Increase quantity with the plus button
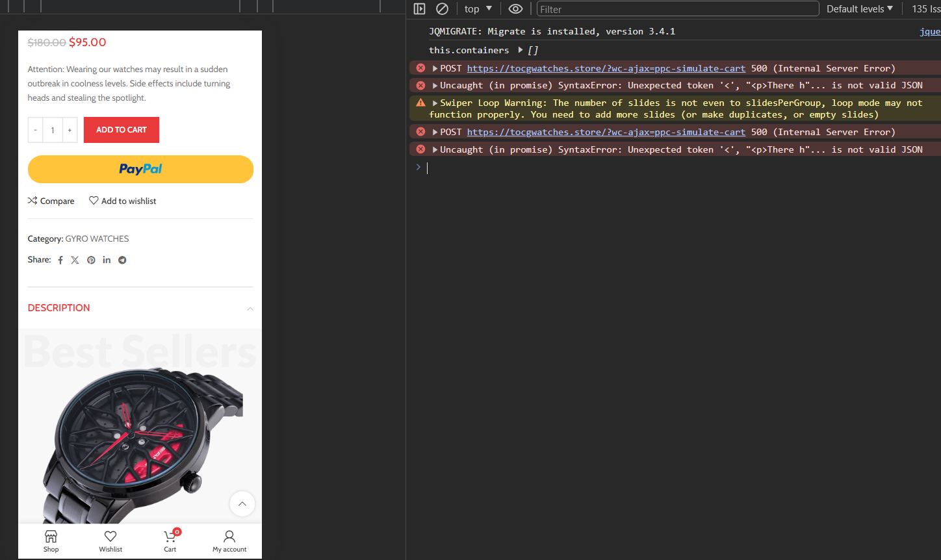Viewport: 941px width, 560px height. click(x=70, y=130)
